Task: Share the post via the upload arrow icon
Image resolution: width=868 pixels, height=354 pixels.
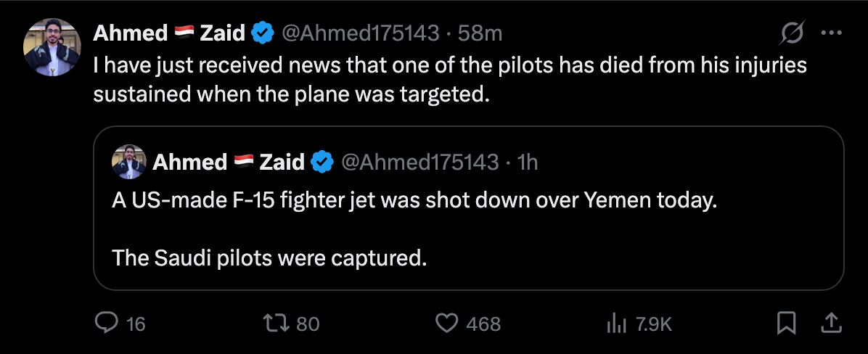Action: (831, 324)
